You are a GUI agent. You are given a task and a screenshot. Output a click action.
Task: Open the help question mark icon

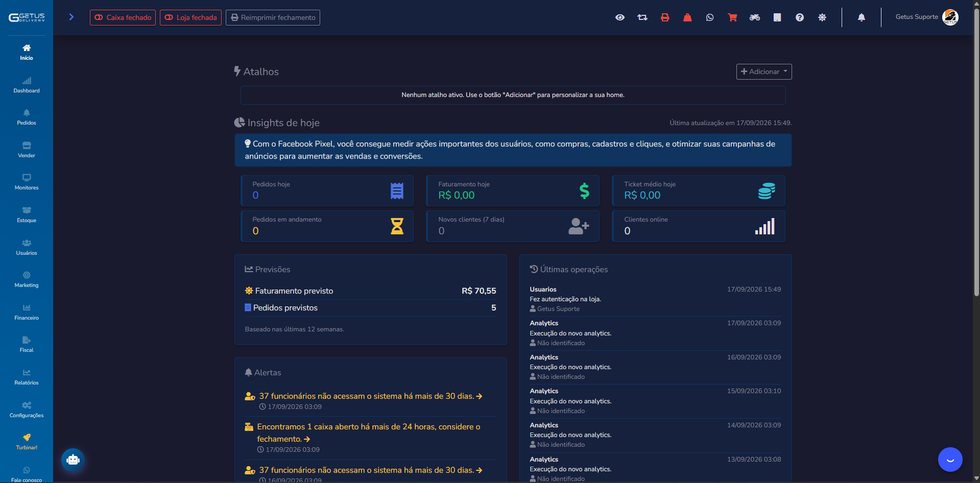click(x=800, y=17)
